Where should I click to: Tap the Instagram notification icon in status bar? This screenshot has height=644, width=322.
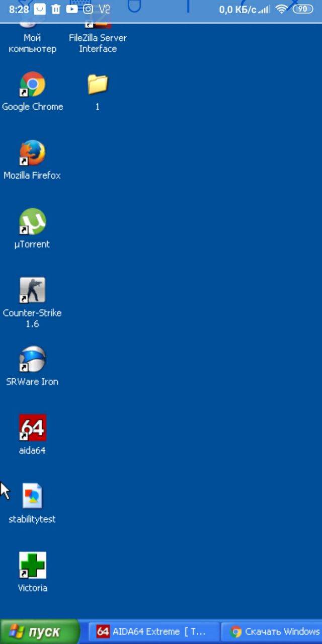[88, 9]
